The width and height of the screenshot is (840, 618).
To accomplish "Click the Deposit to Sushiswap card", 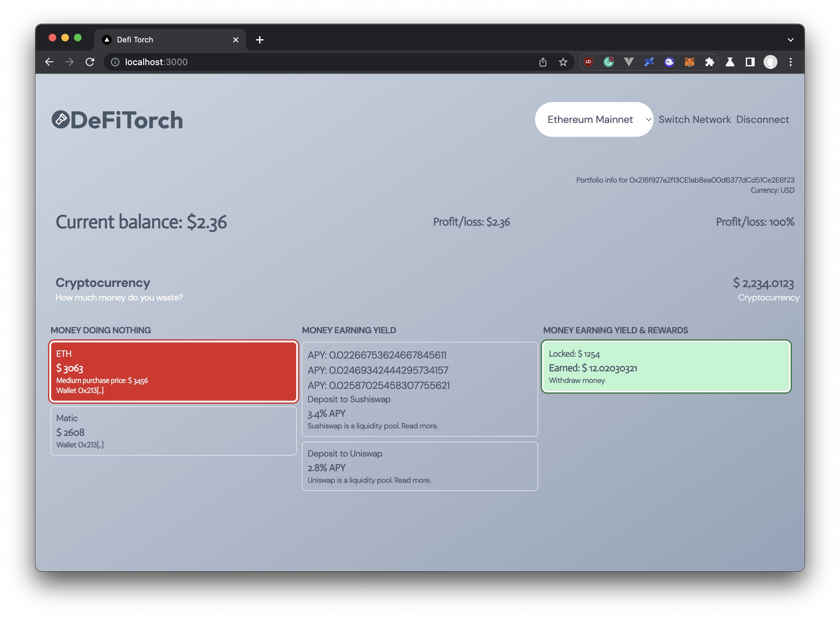I will pyautogui.click(x=420, y=389).
